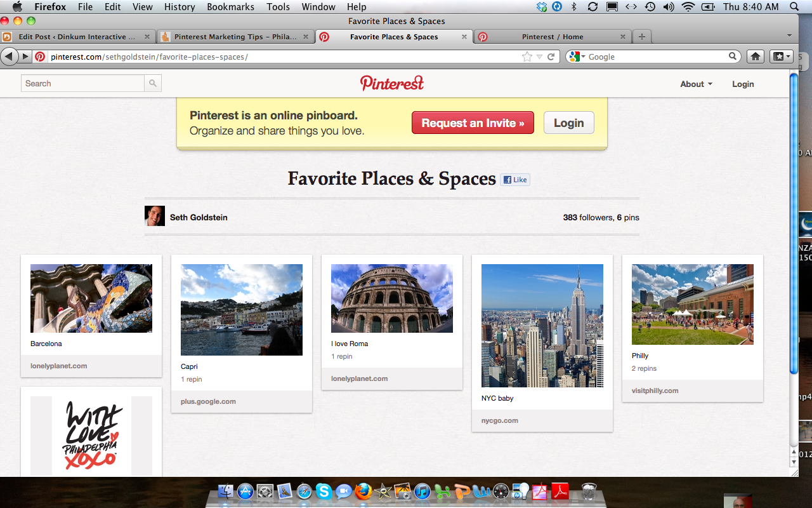Open the File menu

pyautogui.click(x=85, y=7)
